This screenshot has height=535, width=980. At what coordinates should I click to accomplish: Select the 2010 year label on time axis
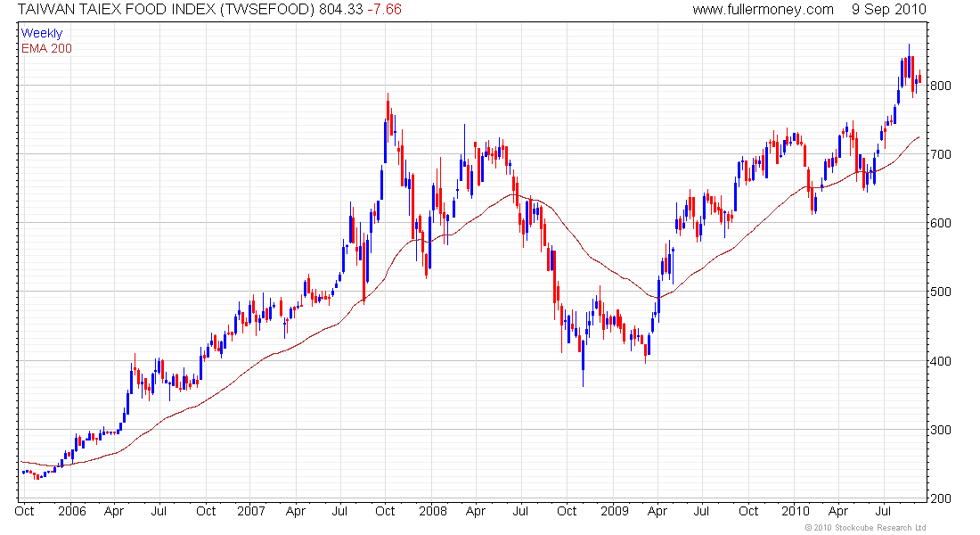[x=796, y=511]
